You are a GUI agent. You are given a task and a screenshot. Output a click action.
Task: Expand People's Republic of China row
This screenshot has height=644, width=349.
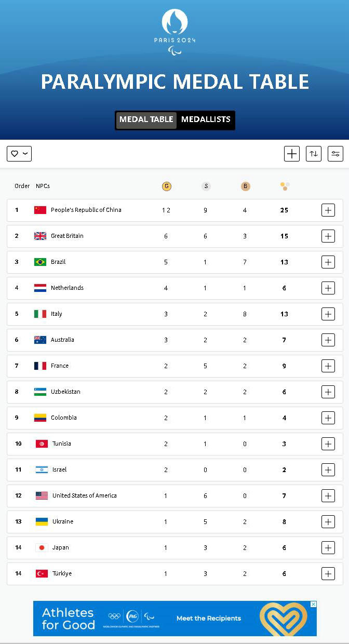(x=328, y=210)
